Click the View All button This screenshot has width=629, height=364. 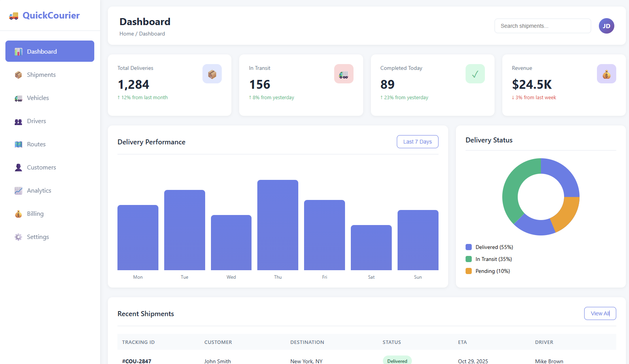[600, 313]
